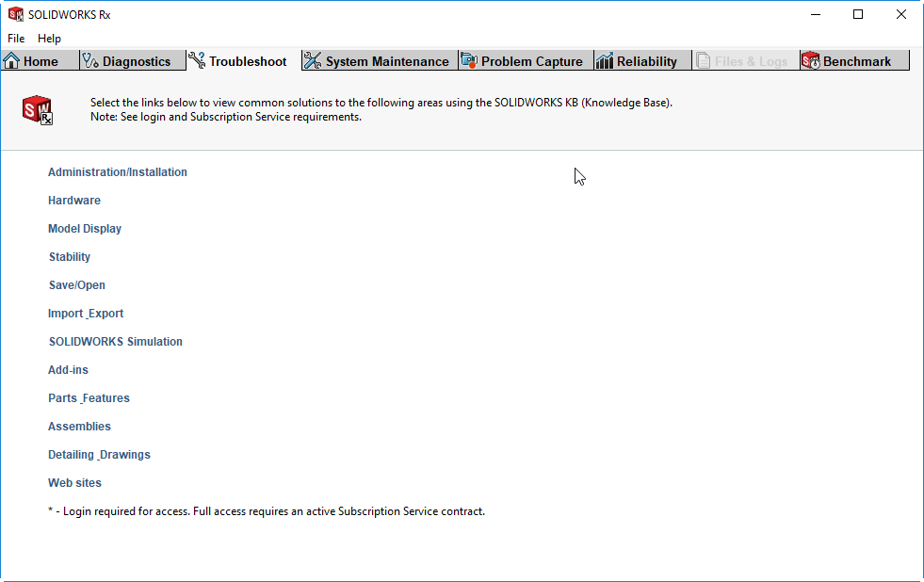Follow the Save/Open link

tap(76, 285)
